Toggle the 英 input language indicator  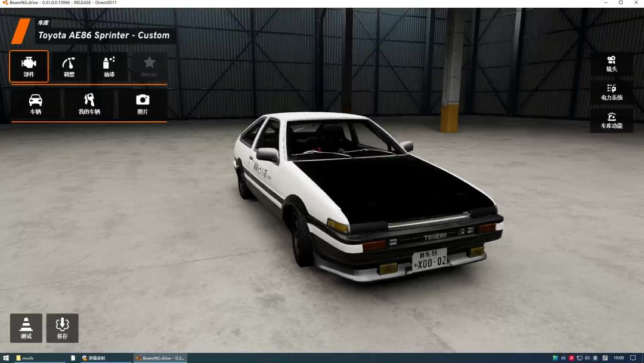coord(595,358)
